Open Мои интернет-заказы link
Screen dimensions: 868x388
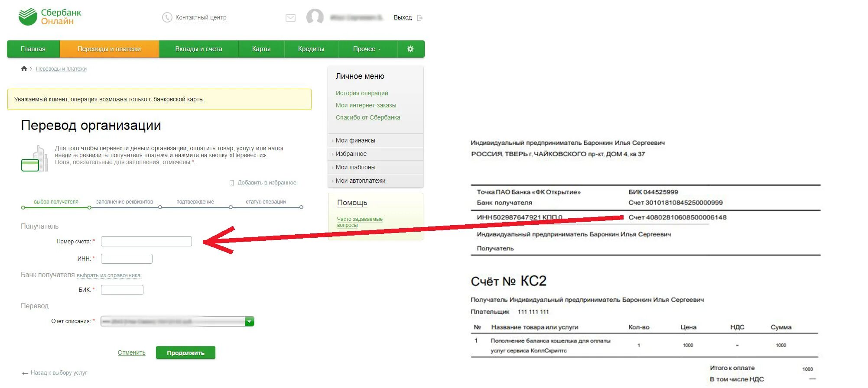coord(366,105)
